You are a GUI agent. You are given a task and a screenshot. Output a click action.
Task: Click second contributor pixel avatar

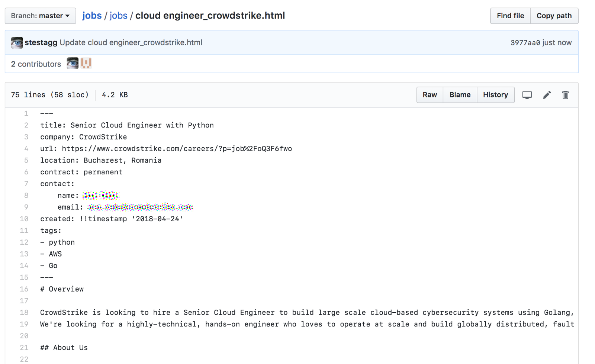tap(86, 64)
